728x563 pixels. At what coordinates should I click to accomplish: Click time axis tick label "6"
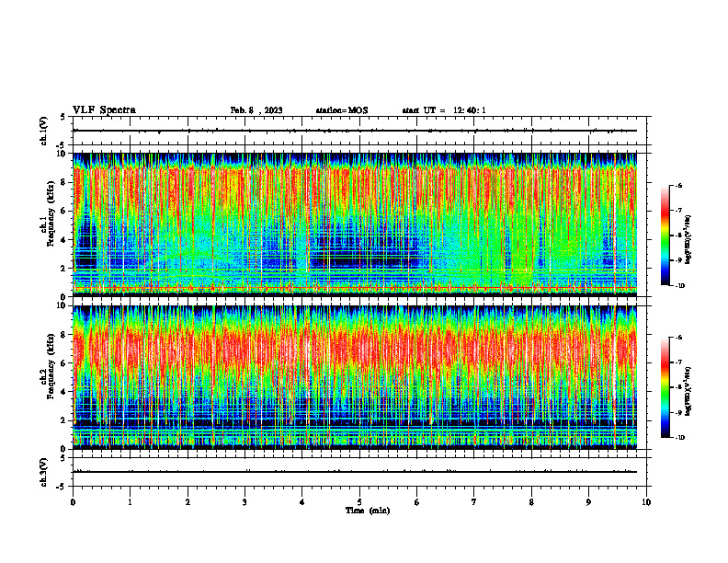(417, 502)
